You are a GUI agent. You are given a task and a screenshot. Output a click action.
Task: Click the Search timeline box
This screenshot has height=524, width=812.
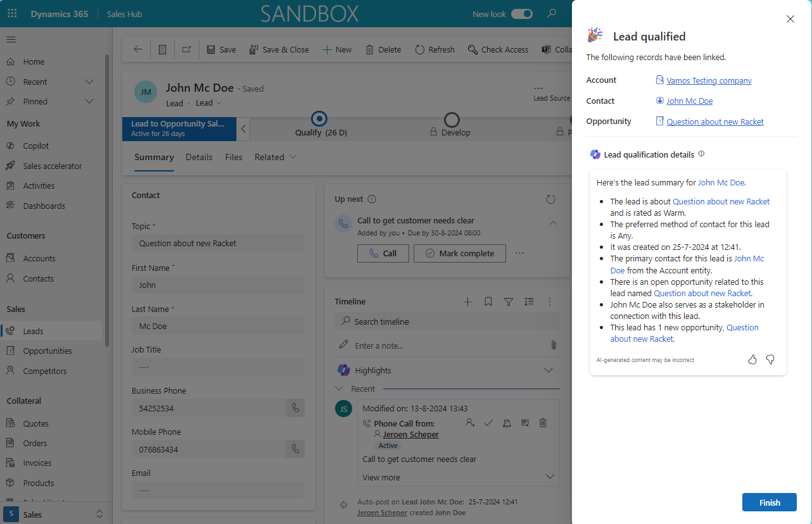point(447,321)
